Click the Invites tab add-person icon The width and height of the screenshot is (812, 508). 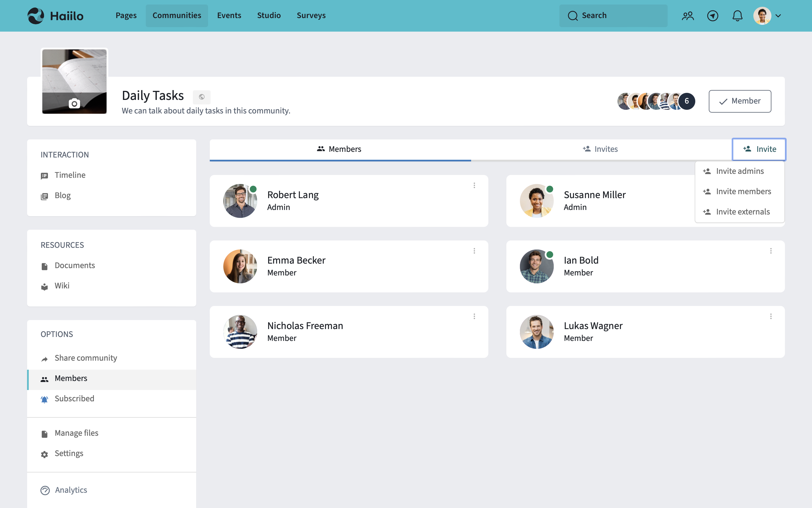pos(586,148)
